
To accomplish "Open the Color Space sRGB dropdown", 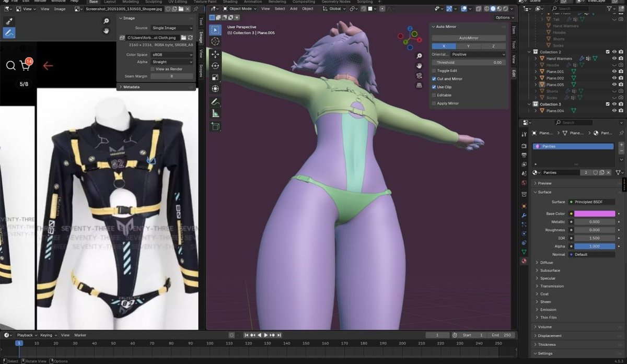I will 172,55.
